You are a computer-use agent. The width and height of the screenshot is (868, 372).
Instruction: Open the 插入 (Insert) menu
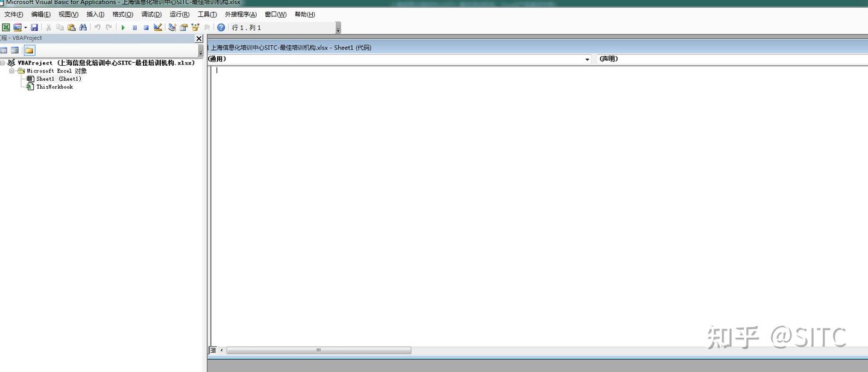pos(94,14)
